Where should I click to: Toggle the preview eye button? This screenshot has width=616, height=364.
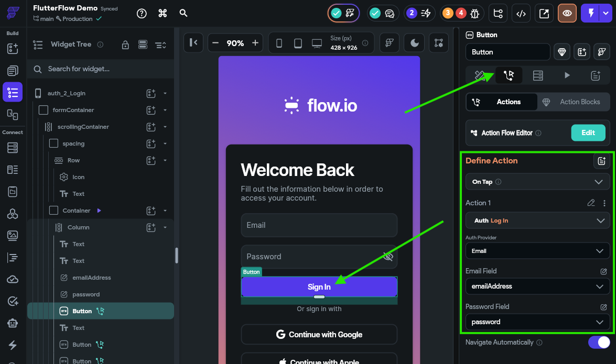(567, 13)
